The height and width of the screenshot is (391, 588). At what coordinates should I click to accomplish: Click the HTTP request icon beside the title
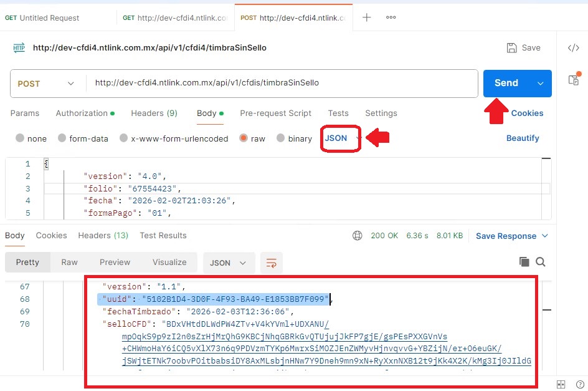click(x=19, y=47)
